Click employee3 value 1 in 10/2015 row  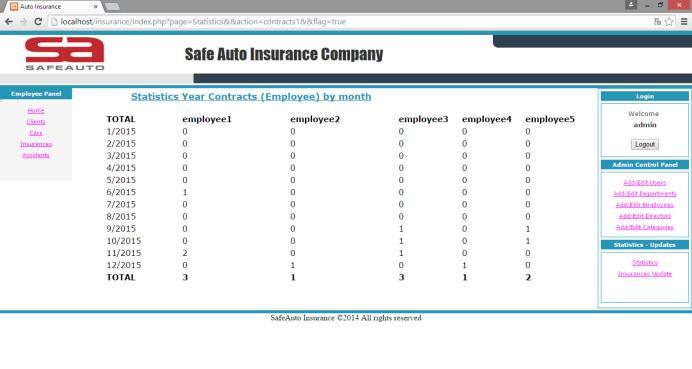[401, 241]
